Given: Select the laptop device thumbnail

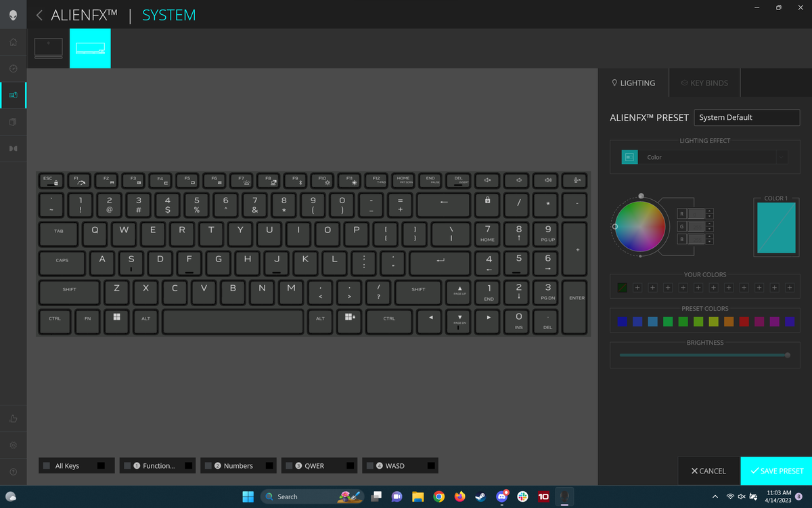Looking at the screenshot, I should 49,48.
